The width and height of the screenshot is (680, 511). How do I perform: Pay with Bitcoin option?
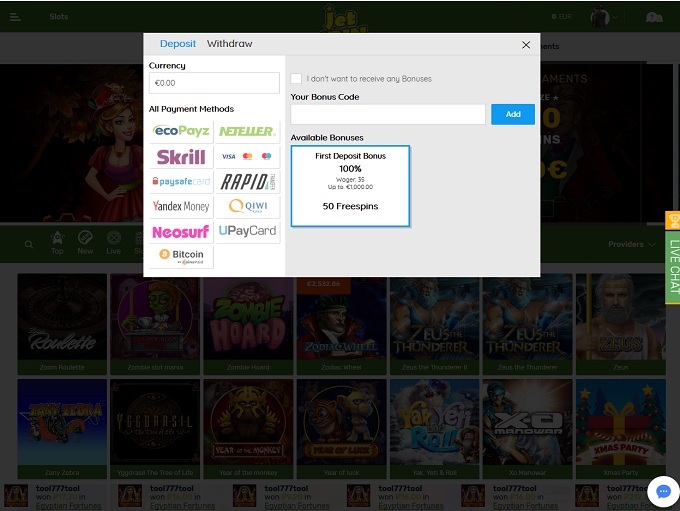tap(181, 256)
